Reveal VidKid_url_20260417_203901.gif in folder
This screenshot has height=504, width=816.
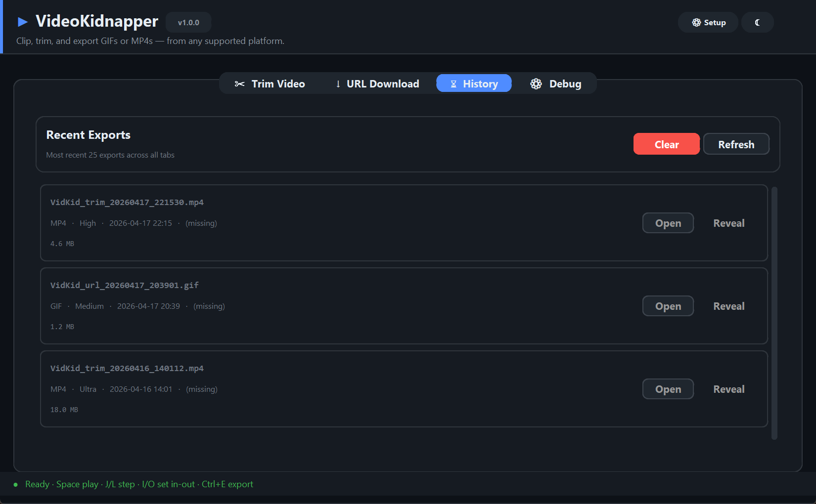click(x=728, y=306)
